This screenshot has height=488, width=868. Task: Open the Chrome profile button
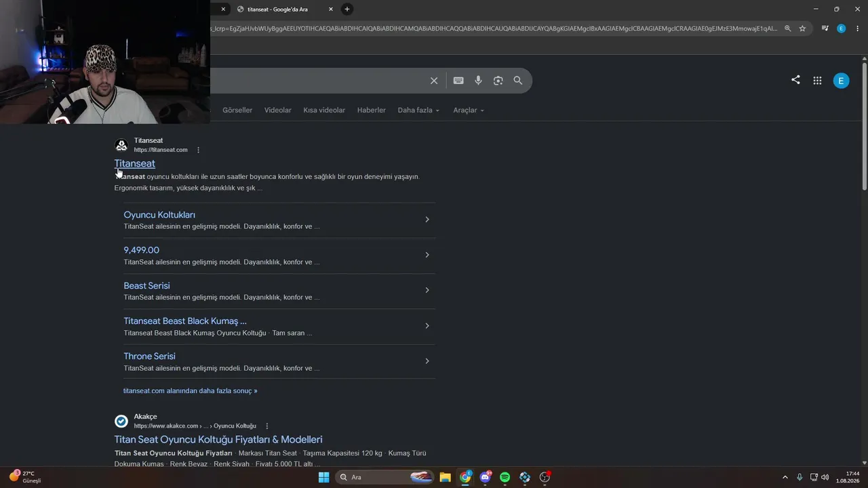click(x=841, y=28)
